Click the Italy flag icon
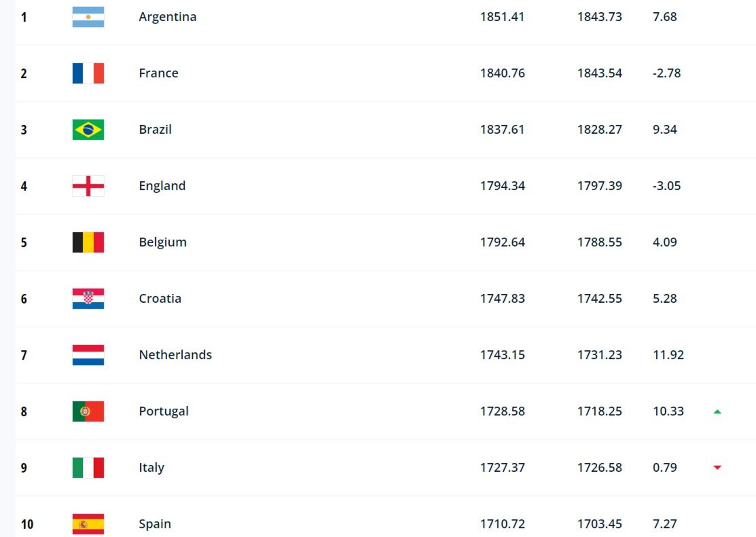 click(88, 468)
